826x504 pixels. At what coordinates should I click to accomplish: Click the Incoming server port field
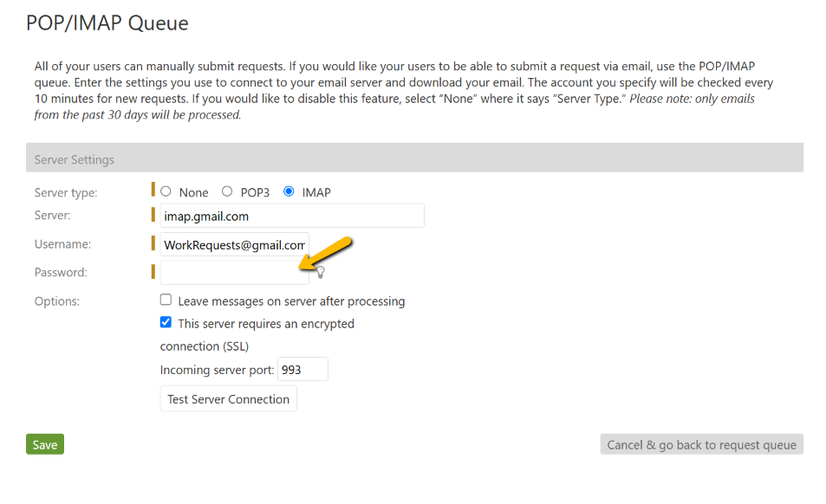(302, 369)
